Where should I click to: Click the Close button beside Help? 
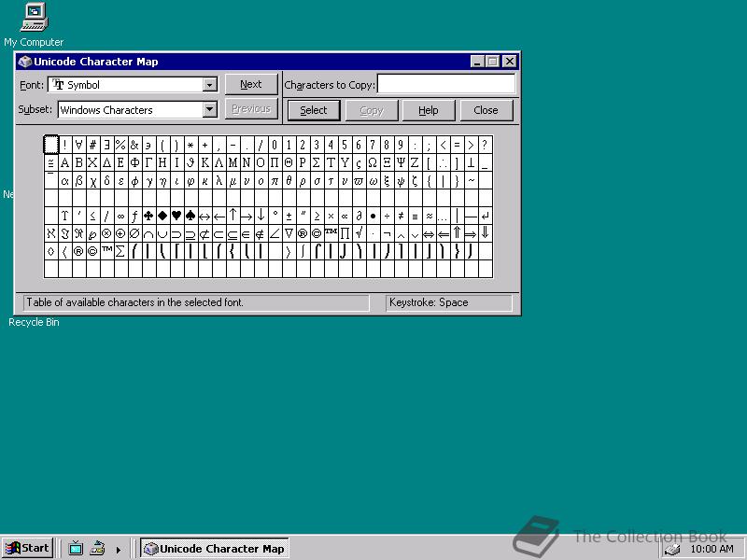(486, 110)
